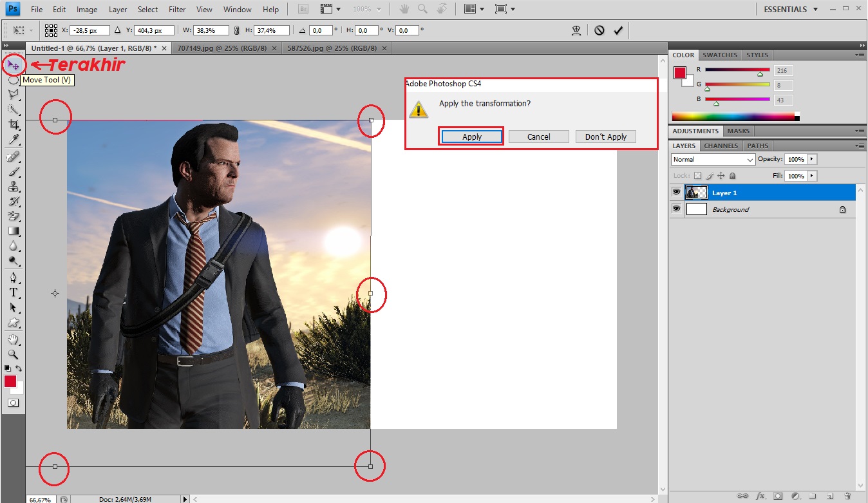
Task: Click the R red channel slider
Action: [x=737, y=70]
